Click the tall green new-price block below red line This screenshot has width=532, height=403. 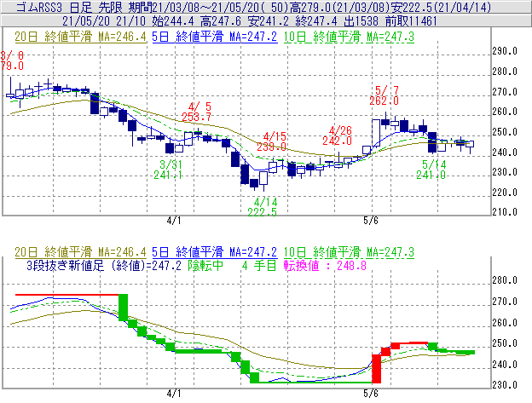coord(123,308)
